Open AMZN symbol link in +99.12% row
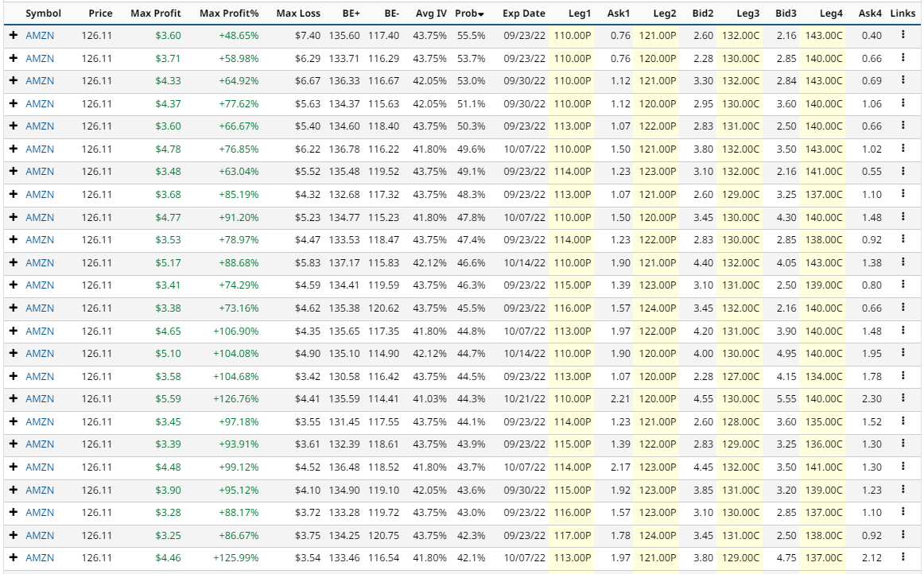This screenshot has width=924, height=574. click(x=40, y=467)
